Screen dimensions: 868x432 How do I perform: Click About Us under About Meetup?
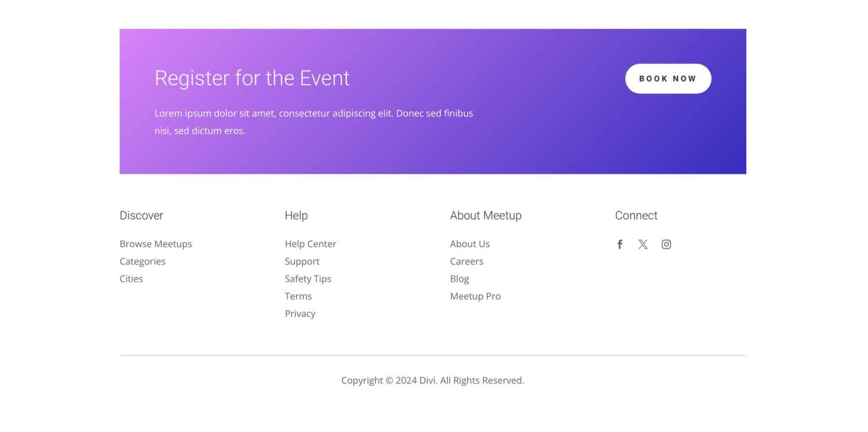[470, 244]
